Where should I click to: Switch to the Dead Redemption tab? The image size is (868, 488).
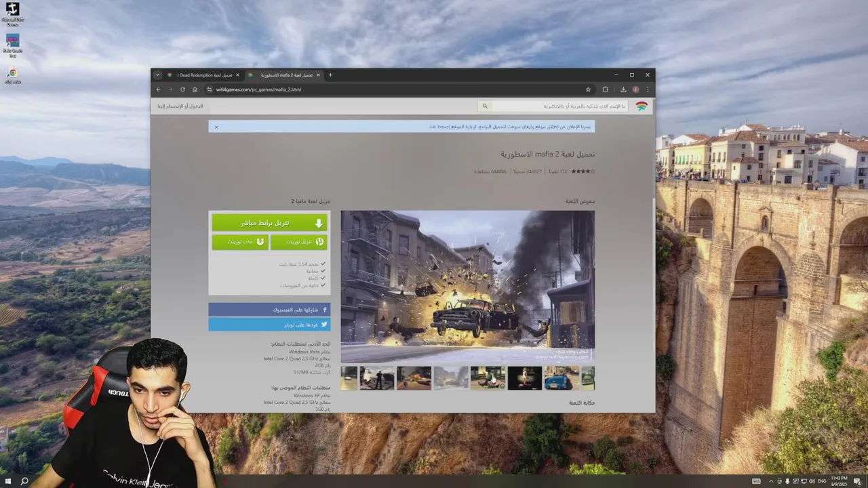[x=203, y=75]
